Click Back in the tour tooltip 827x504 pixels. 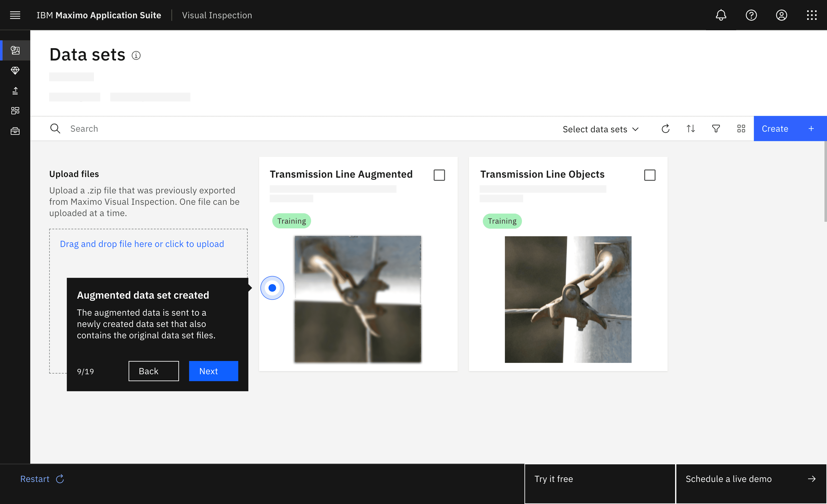tap(153, 371)
